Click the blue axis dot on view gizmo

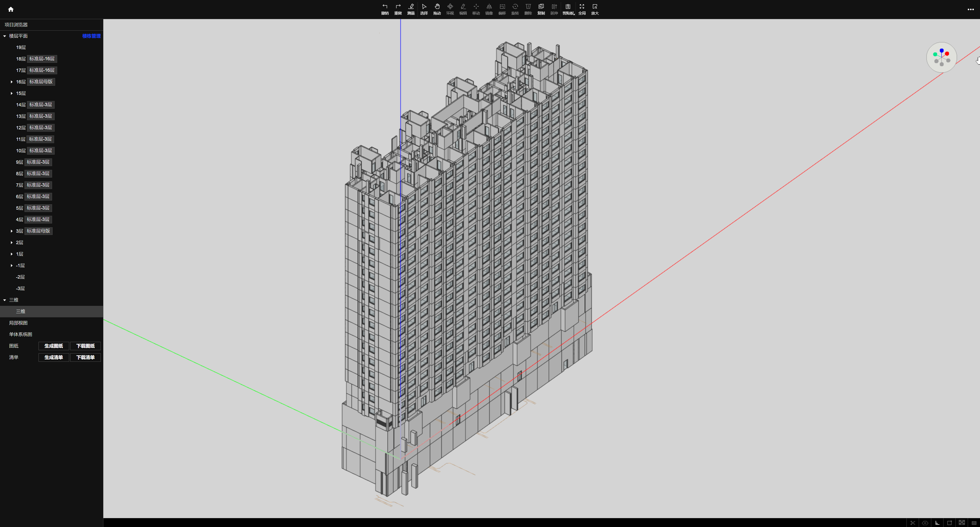(941, 51)
